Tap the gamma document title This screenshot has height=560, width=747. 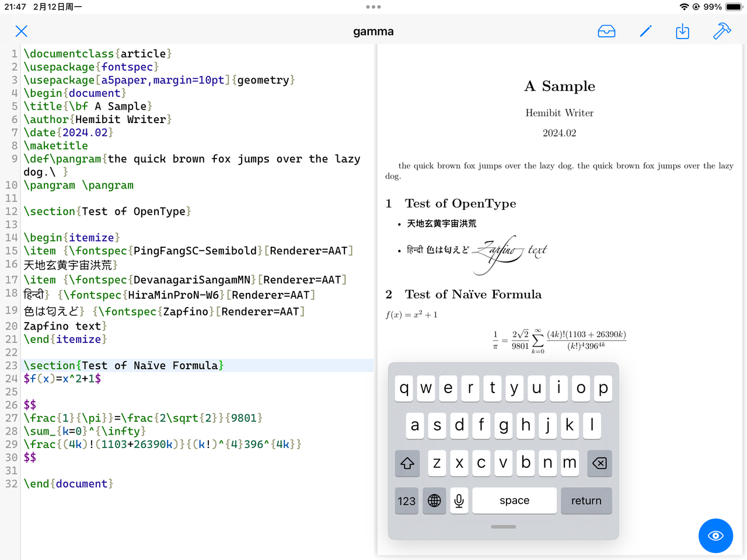pos(373,32)
